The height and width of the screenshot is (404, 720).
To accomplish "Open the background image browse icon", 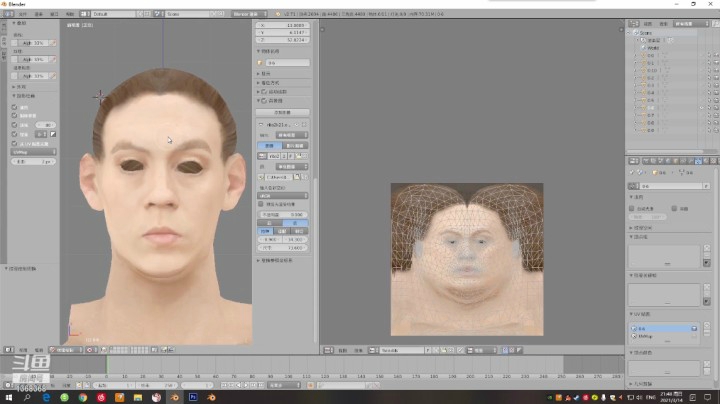I will point(262,156).
